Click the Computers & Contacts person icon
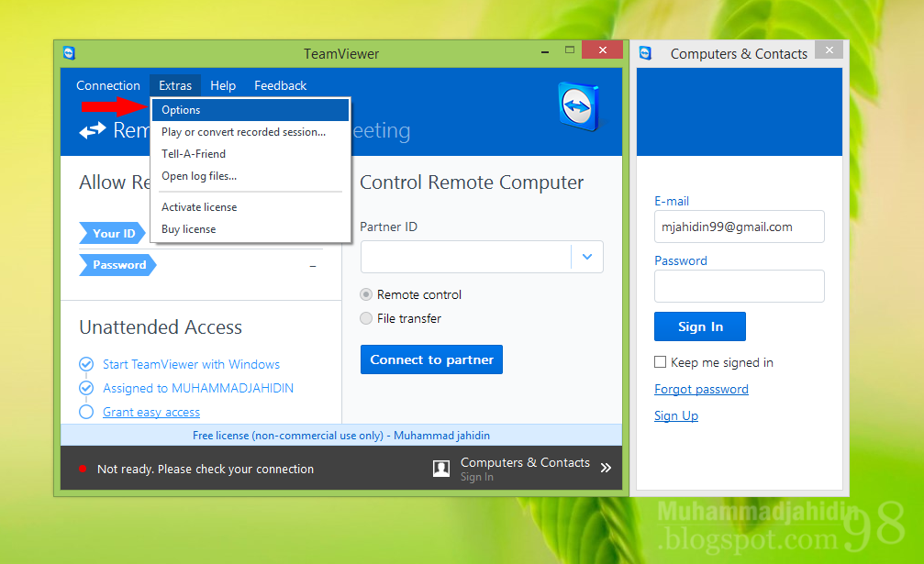This screenshot has height=564, width=924. 441,468
